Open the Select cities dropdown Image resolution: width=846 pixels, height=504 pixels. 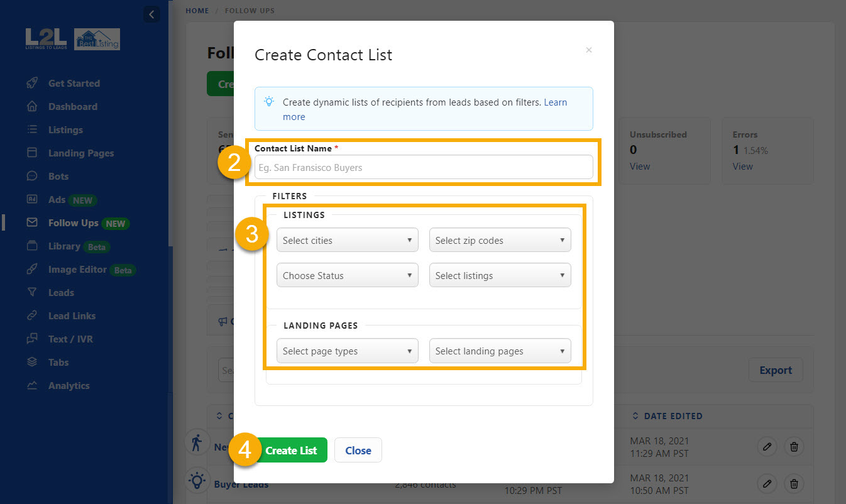(x=347, y=239)
